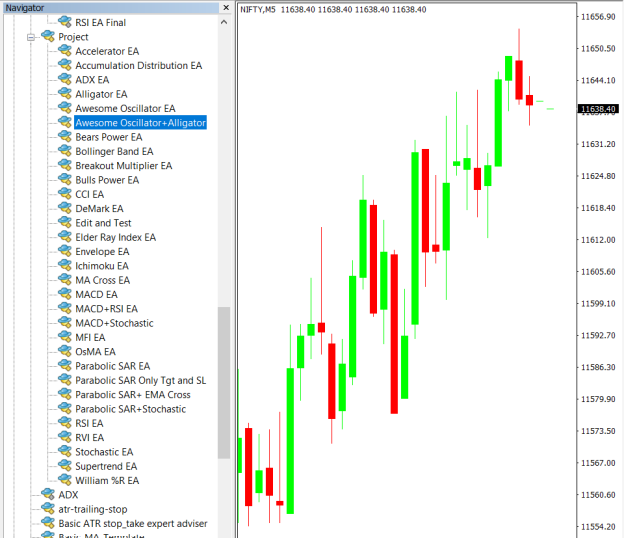The height and width of the screenshot is (538, 624).
Task: Click the icon next to OsMA EA
Action: (x=65, y=352)
